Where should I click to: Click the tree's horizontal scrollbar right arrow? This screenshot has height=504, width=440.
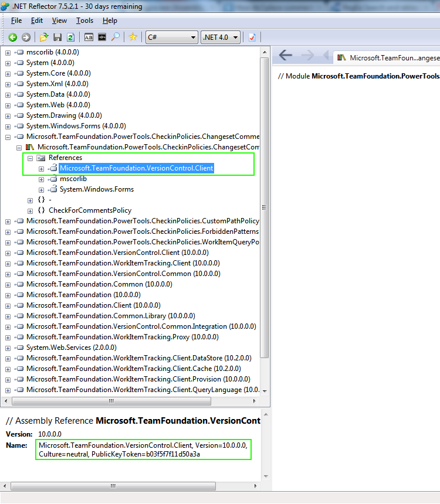click(x=254, y=401)
